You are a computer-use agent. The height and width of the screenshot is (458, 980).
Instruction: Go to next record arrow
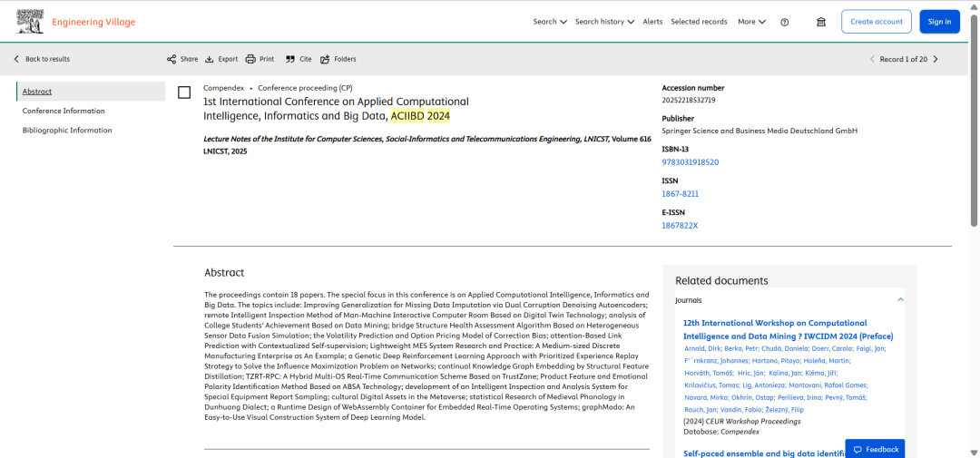coord(936,59)
